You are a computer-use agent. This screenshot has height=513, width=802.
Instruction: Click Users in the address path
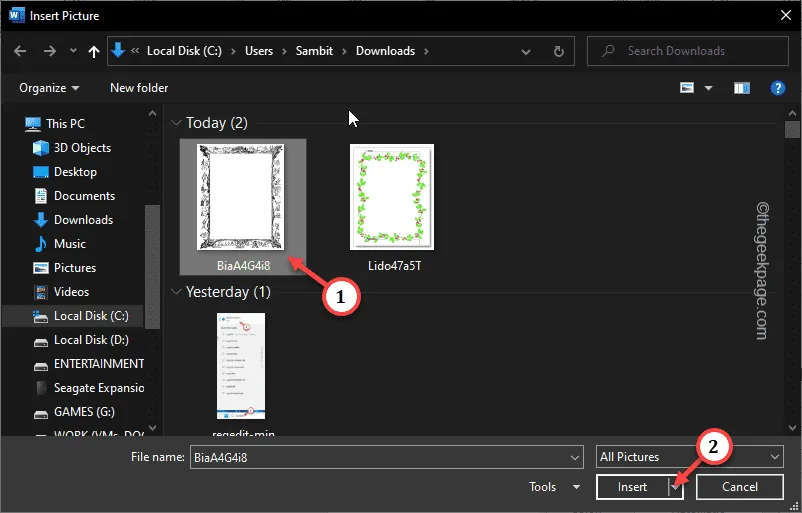click(259, 51)
